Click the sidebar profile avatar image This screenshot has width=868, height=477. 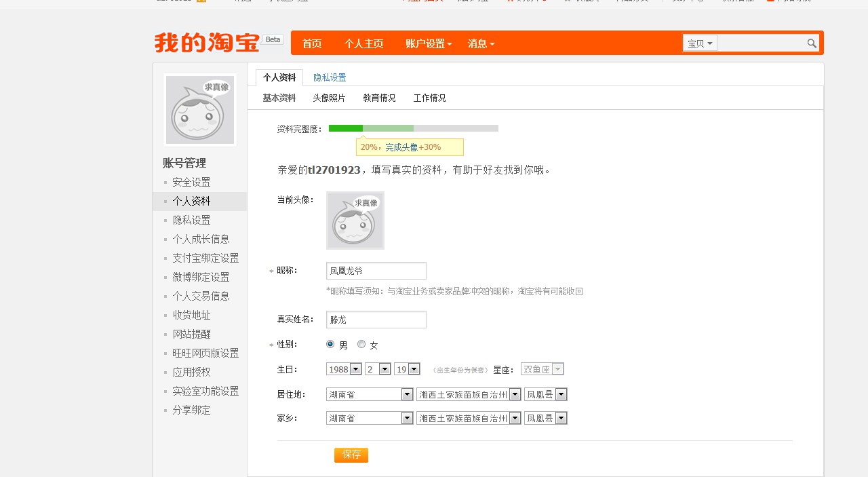point(200,110)
